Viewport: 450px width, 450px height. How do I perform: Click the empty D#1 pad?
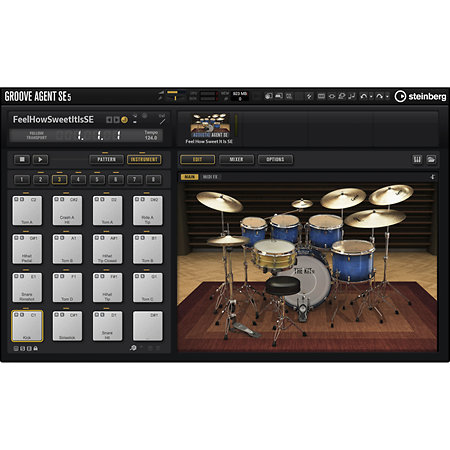[148, 326]
